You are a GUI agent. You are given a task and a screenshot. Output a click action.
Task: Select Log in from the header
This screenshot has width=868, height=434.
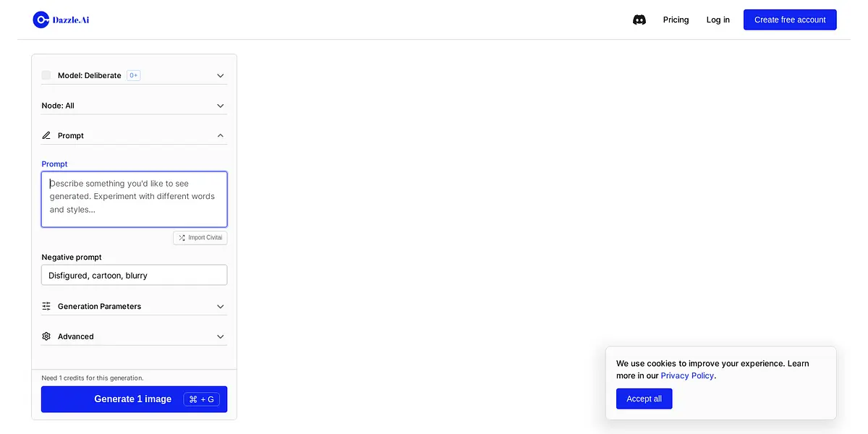coord(718,20)
